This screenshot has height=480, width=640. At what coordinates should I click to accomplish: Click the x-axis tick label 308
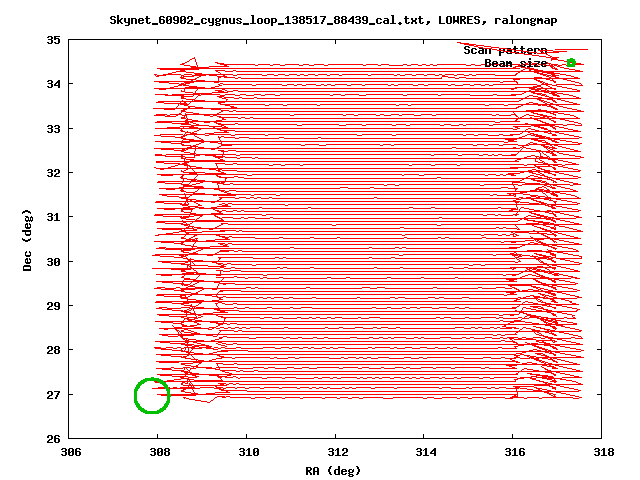(x=160, y=452)
